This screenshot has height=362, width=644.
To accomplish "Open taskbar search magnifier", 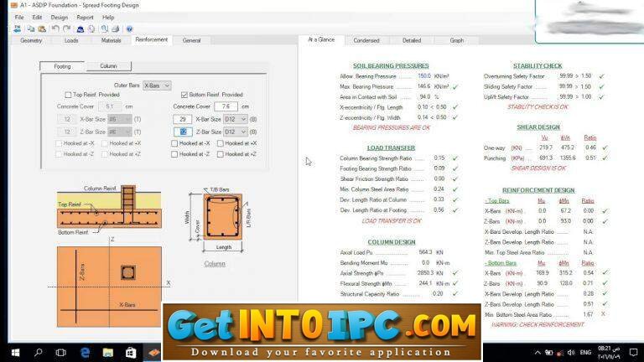I will (x=39, y=353).
